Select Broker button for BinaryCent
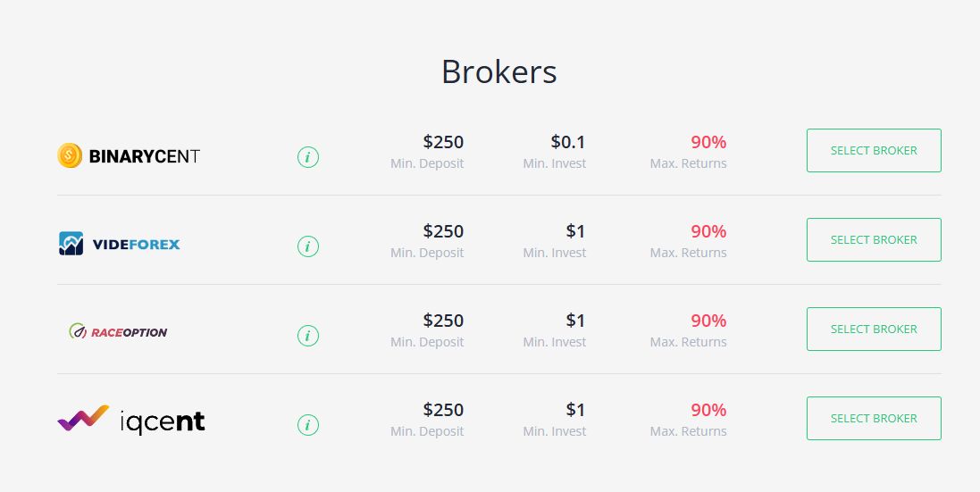 click(x=873, y=150)
